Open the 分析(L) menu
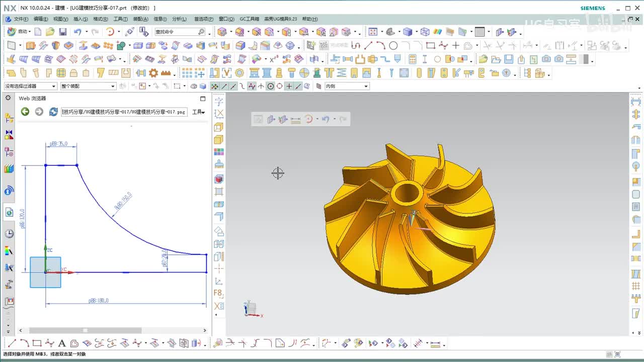Screen dimensions: 644x362 [179, 19]
